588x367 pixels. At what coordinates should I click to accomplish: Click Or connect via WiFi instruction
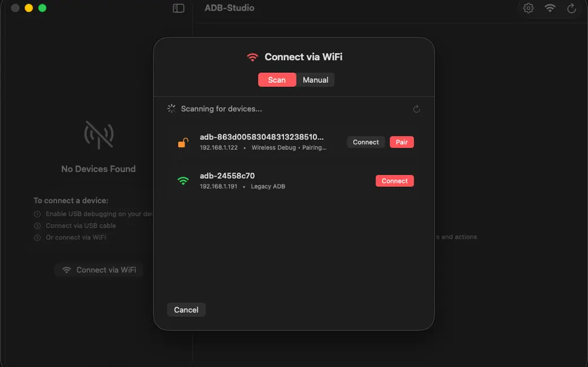pos(76,237)
